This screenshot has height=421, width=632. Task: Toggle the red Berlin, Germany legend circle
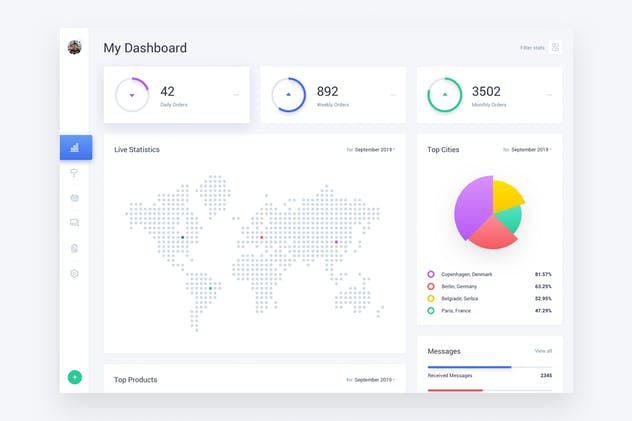coord(431,286)
